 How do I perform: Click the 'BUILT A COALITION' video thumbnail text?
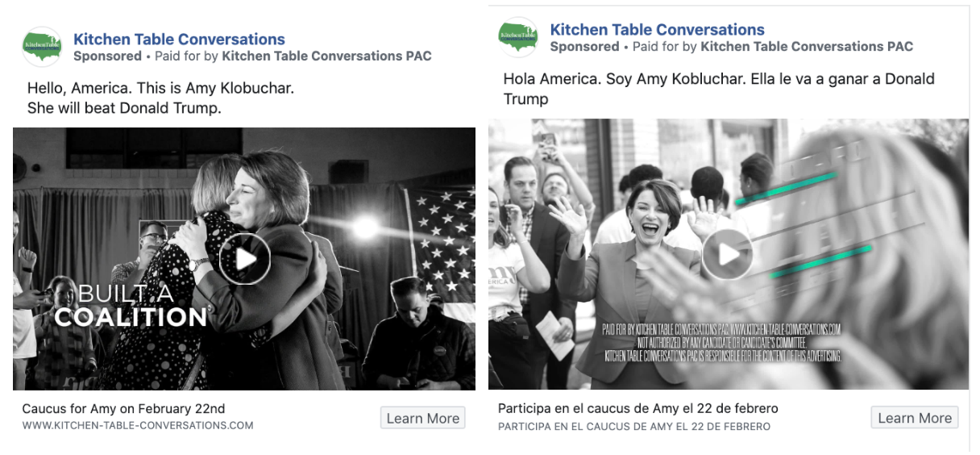(x=131, y=305)
